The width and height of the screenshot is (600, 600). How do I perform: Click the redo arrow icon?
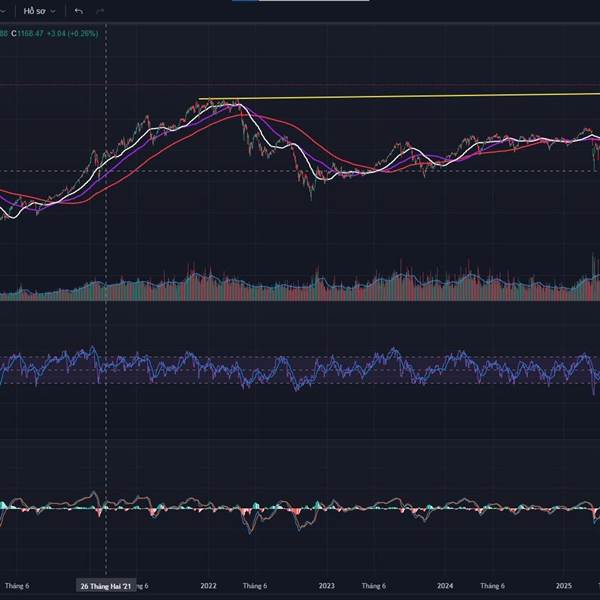(100, 11)
